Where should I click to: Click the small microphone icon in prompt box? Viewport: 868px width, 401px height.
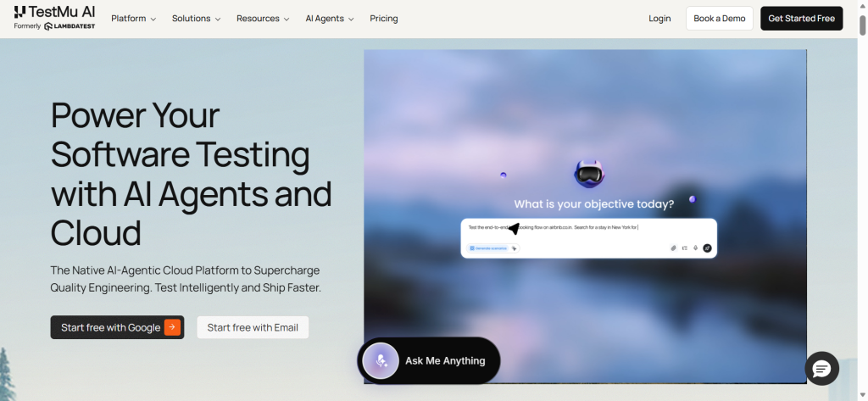point(695,248)
